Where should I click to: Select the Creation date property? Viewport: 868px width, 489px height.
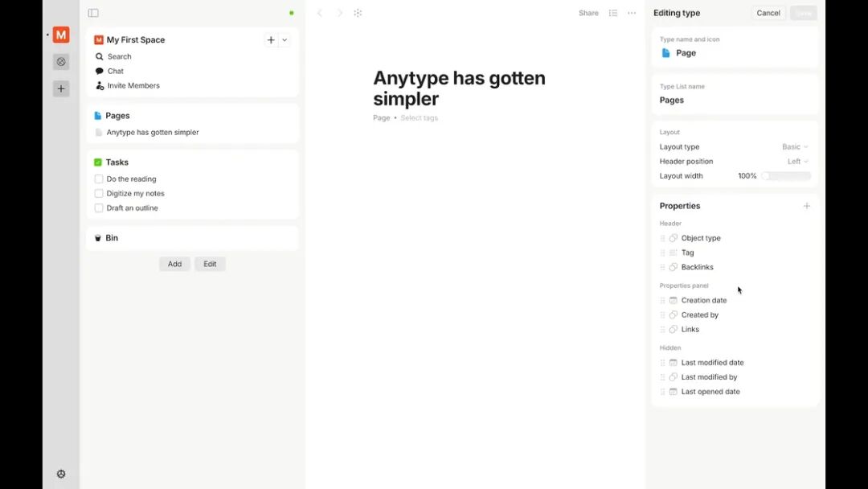[x=703, y=300]
